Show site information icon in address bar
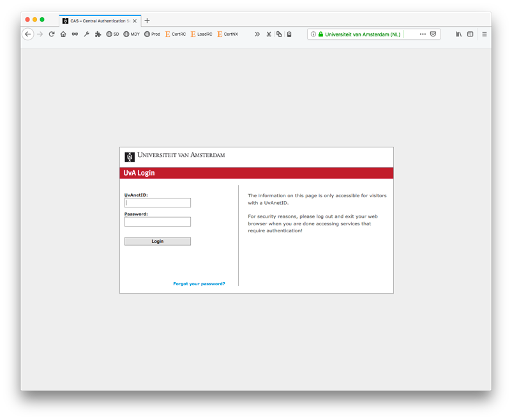This screenshot has width=512, height=420. (x=313, y=34)
